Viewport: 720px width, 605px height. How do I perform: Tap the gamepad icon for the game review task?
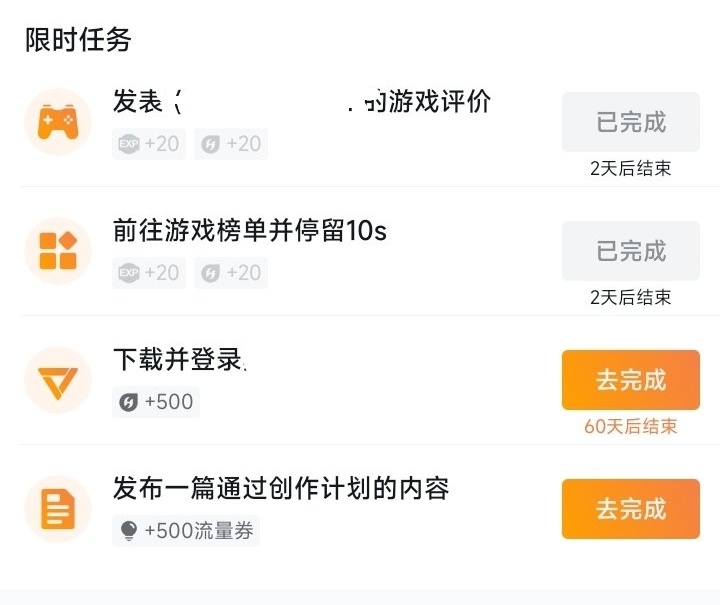pos(58,122)
